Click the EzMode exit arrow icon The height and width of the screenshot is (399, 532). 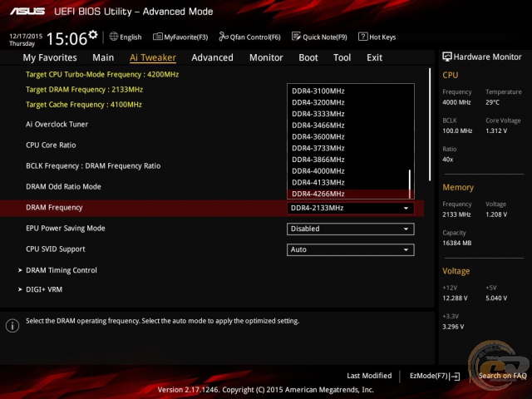[455, 376]
